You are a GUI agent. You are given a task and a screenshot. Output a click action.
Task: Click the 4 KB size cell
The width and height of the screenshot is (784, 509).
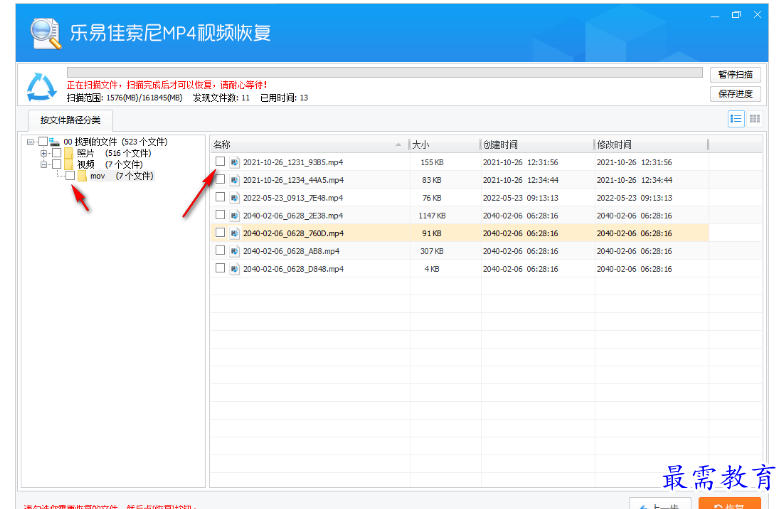click(x=432, y=269)
